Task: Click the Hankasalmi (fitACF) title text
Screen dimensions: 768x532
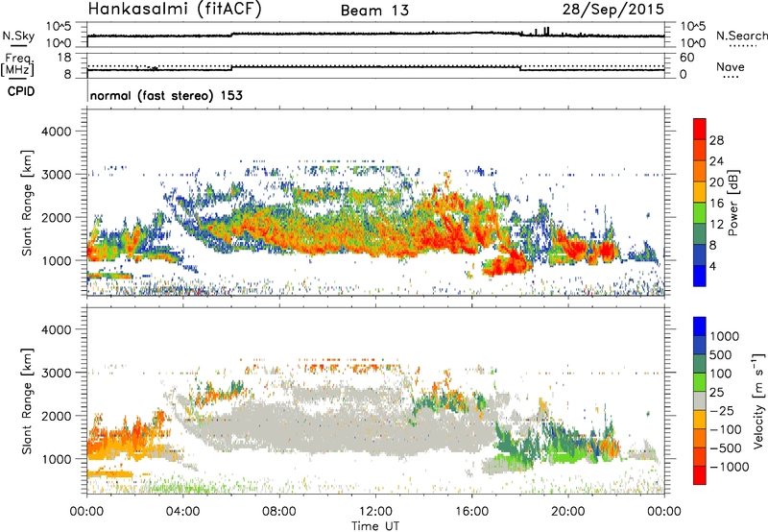Action: tap(175, 10)
